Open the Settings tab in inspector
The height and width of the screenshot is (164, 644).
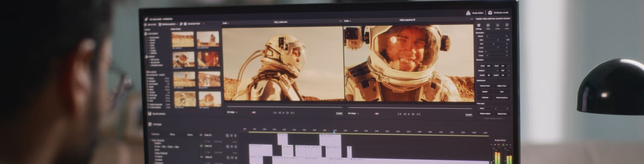[479, 26]
